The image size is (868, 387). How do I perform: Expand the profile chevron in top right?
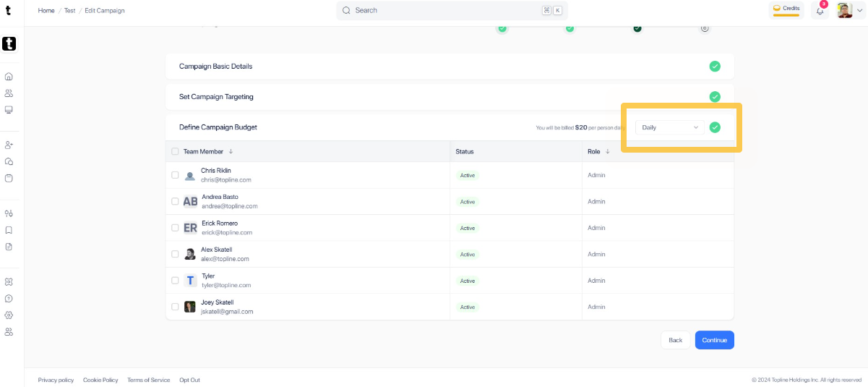[x=859, y=11]
